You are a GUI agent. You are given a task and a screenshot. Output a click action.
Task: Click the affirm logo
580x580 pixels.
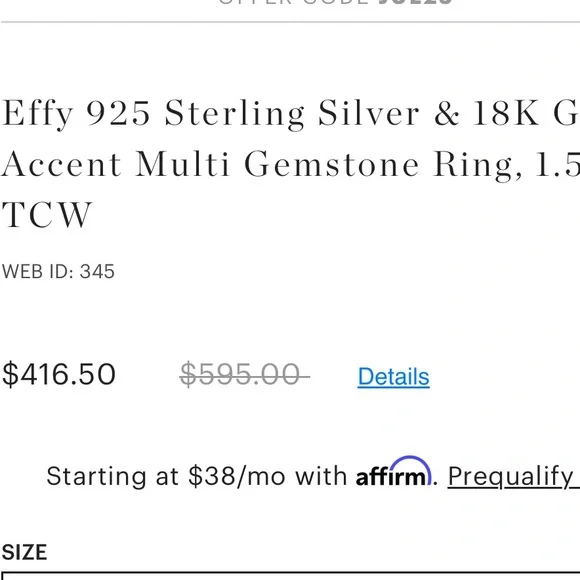click(394, 471)
